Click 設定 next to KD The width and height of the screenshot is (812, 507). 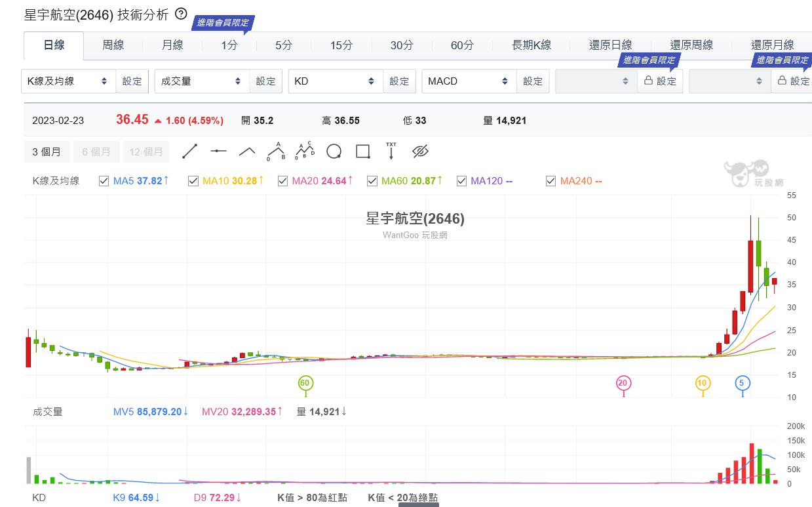pos(400,81)
